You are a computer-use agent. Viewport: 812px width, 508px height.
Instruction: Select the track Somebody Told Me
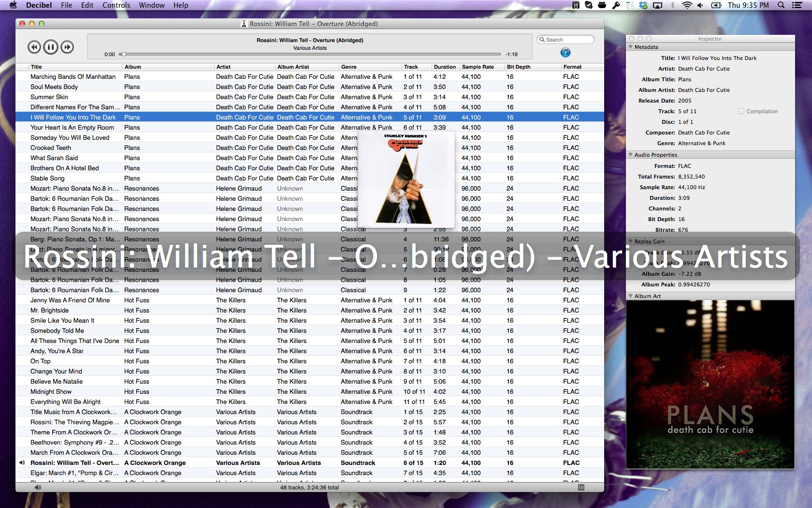pyautogui.click(x=309, y=330)
